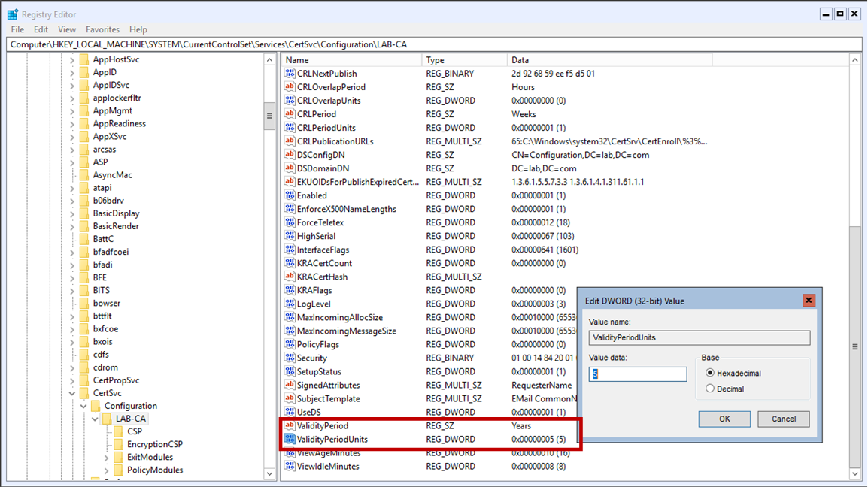Click the icon next to CRLPublicationURLs
868x490 pixels.
coord(289,141)
